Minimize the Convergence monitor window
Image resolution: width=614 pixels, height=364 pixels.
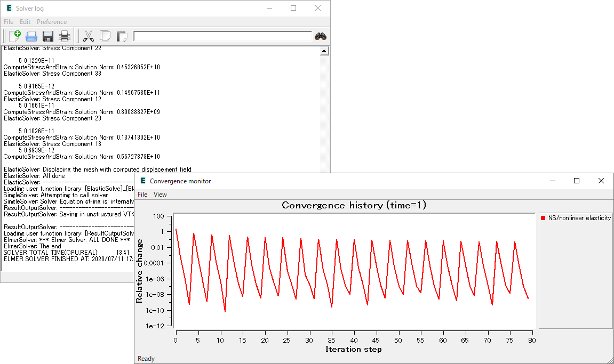553,181
